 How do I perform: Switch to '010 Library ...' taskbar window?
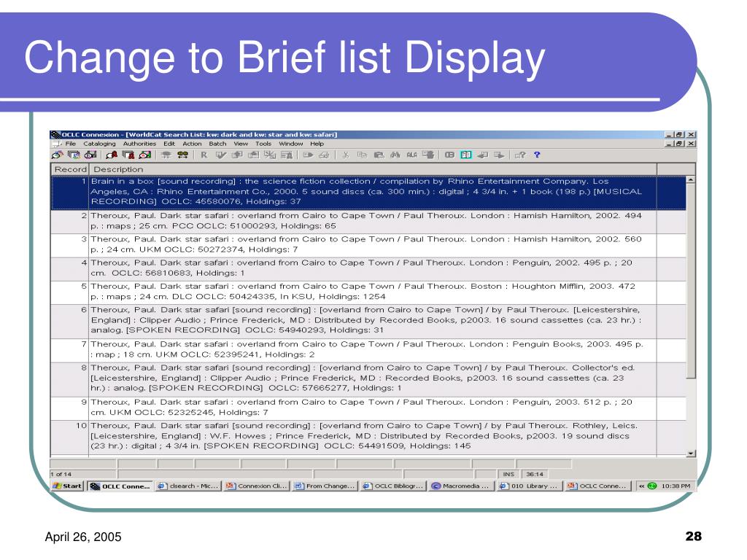pyautogui.click(x=530, y=486)
